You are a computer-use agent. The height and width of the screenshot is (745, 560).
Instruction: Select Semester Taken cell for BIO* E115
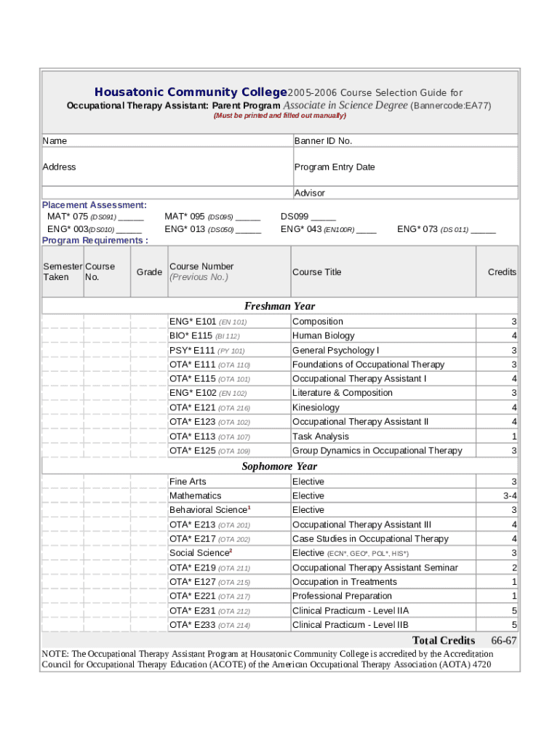click(x=63, y=336)
